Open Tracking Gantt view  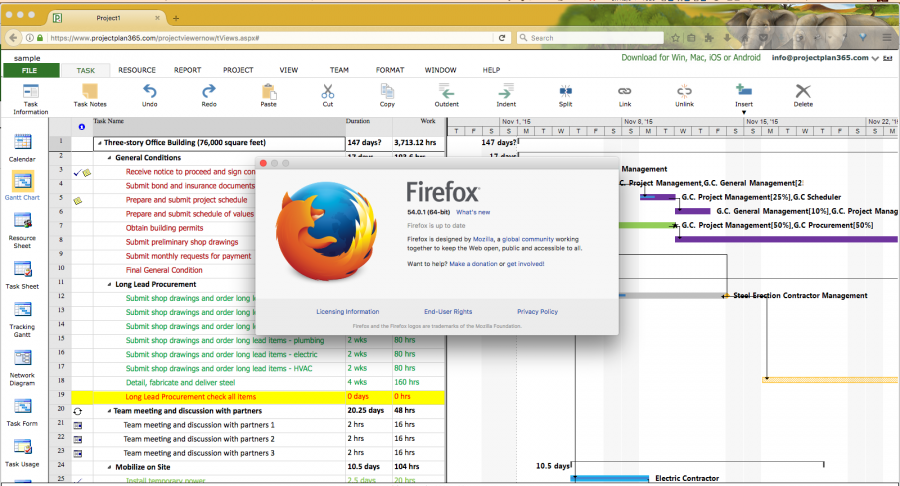(x=22, y=320)
